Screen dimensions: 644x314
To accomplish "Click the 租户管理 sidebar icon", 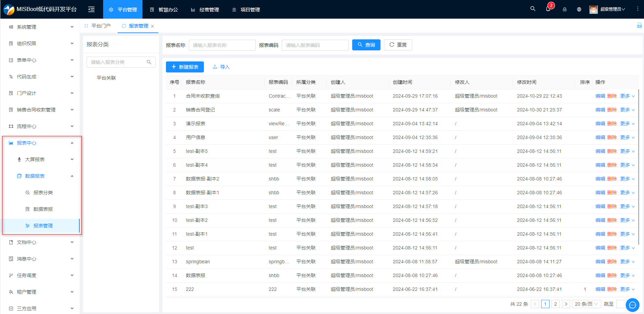I will (11, 292).
